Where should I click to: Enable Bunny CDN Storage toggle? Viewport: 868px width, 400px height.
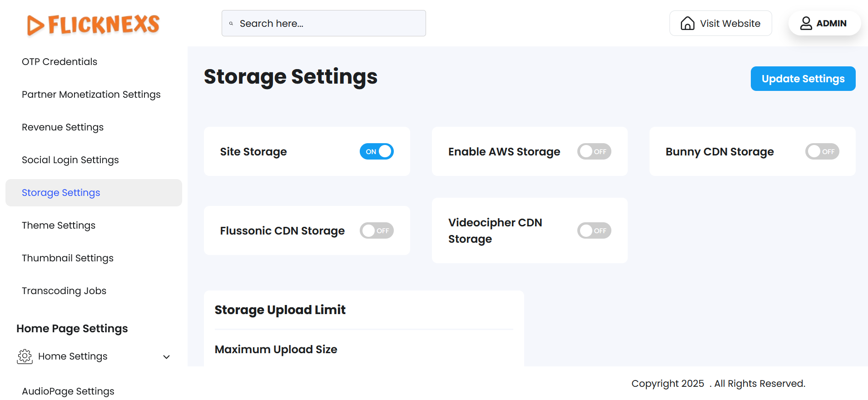pos(822,151)
